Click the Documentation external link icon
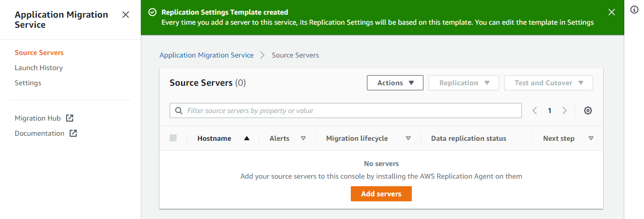 73,133
